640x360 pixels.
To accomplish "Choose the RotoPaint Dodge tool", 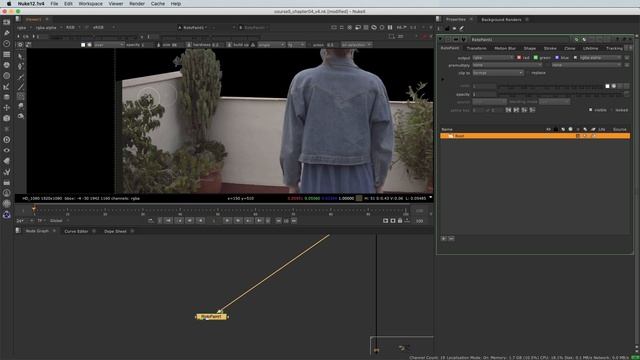I will pos(20,116).
